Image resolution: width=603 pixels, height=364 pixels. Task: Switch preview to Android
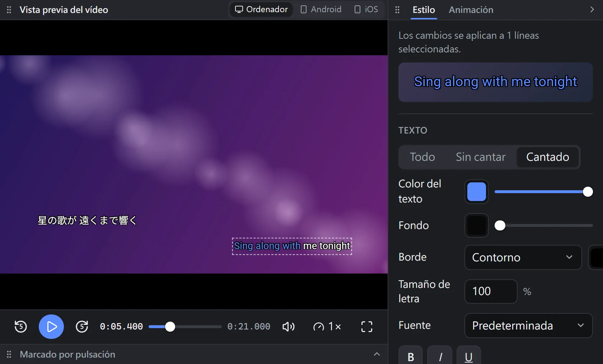[x=321, y=9]
